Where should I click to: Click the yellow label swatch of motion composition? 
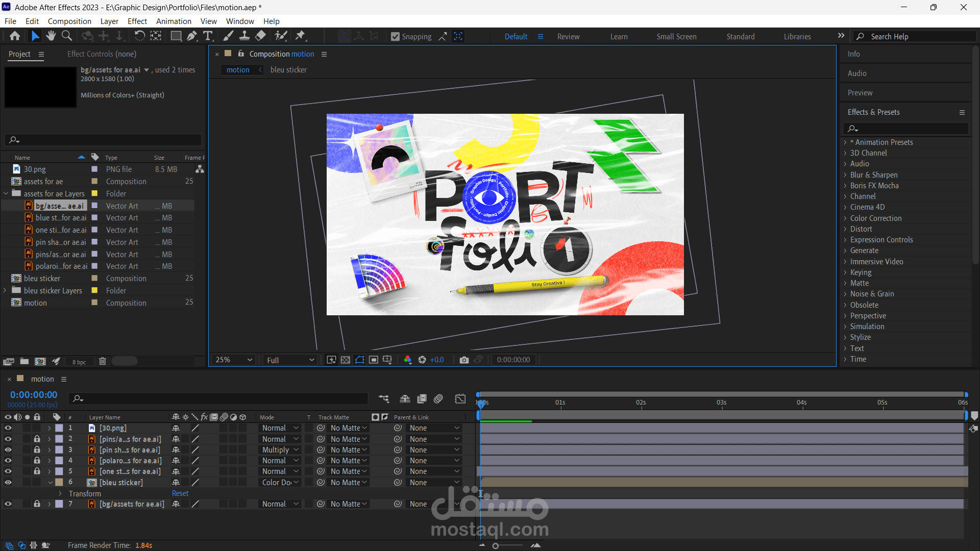tap(94, 303)
